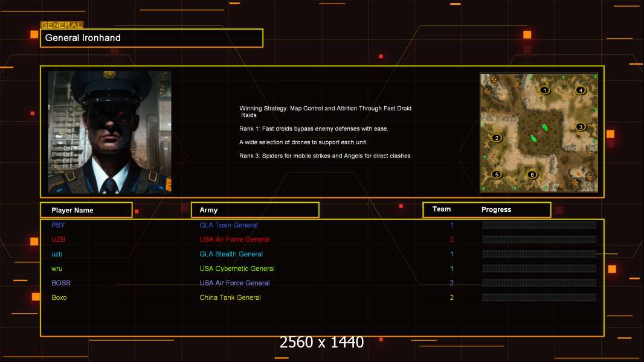Click PSY's team number 1
Viewport: 644px width, 362px height.
(x=452, y=225)
